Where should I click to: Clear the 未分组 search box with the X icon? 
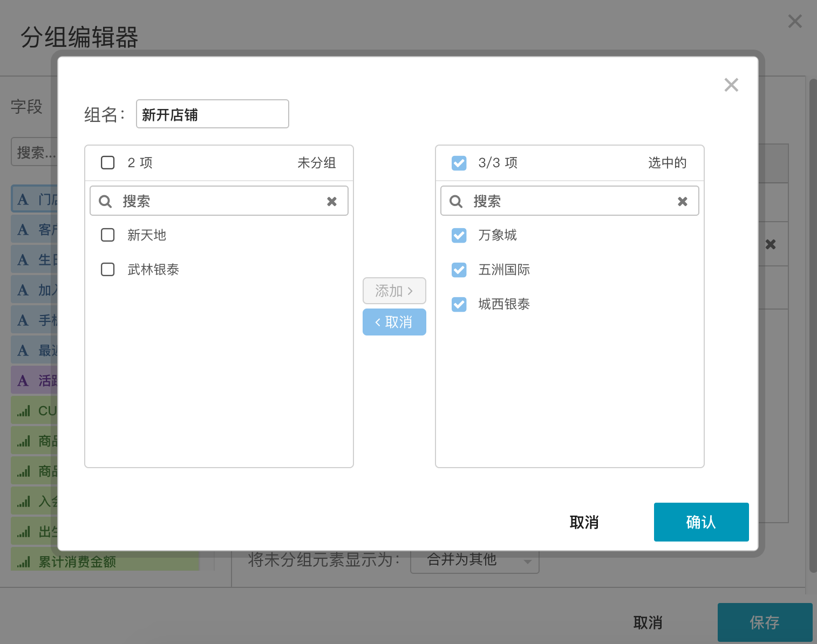click(x=332, y=201)
